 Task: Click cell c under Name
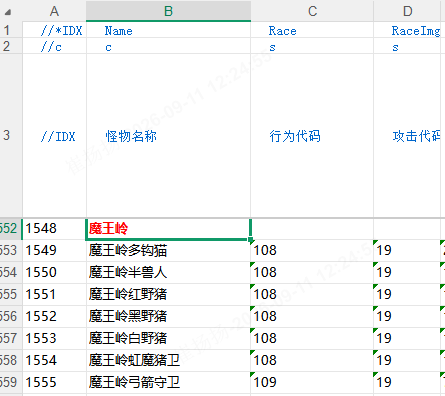pyautogui.click(x=168, y=46)
